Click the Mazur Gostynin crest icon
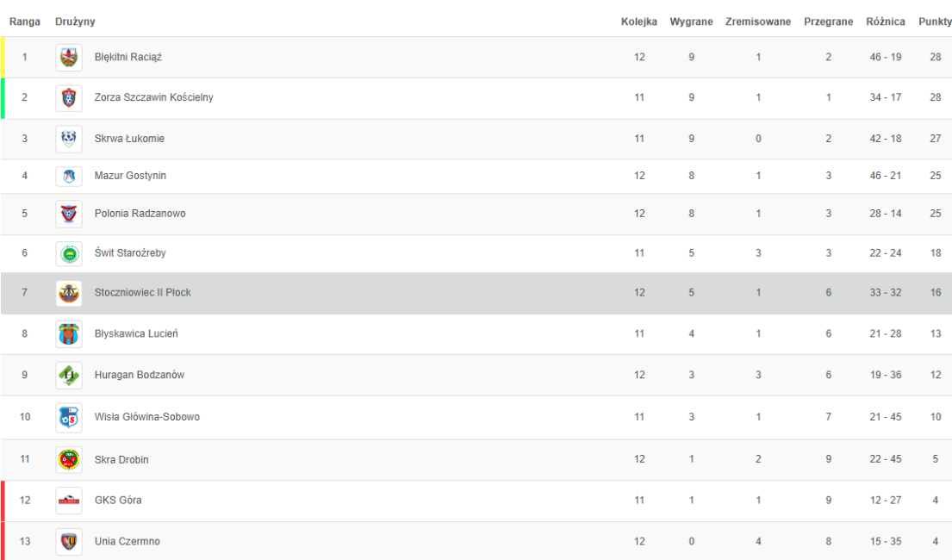Image resolution: width=952 pixels, height=560 pixels. pos(69,177)
